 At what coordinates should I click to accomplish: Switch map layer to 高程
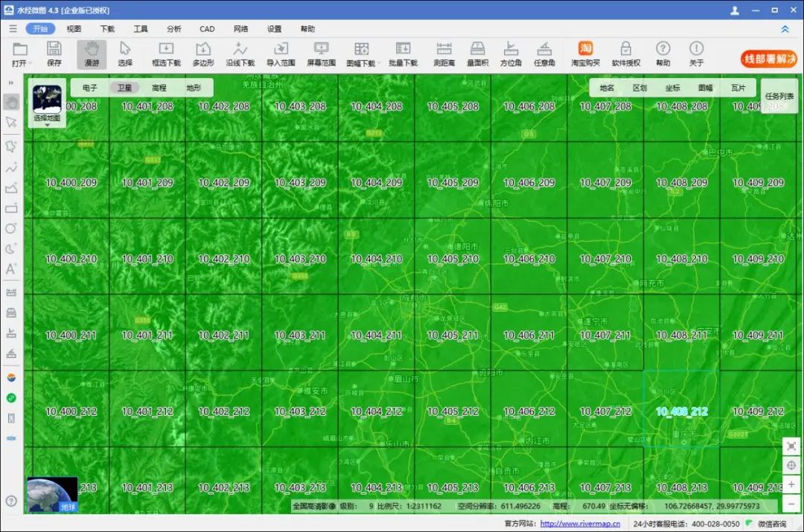tap(159, 88)
